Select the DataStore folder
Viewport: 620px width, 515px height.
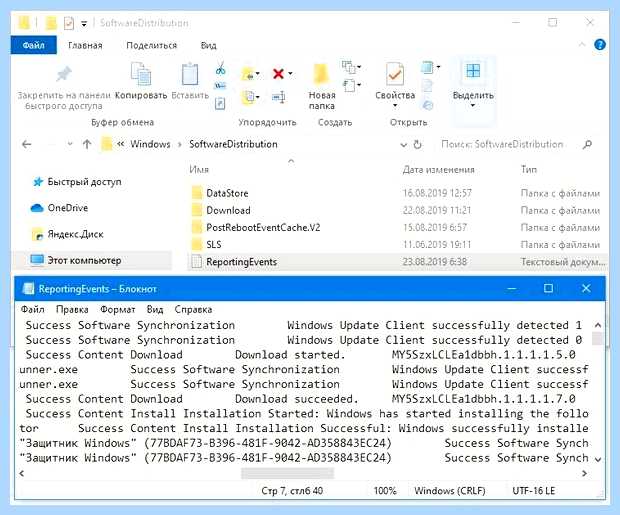227,193
